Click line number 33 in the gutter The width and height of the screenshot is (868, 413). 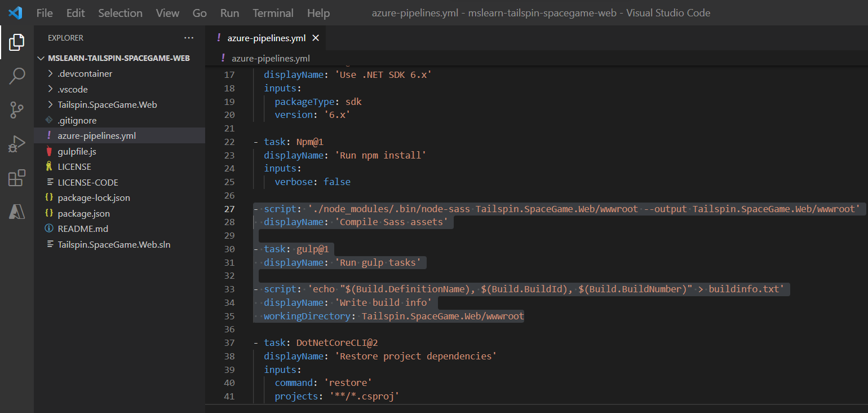229,289
